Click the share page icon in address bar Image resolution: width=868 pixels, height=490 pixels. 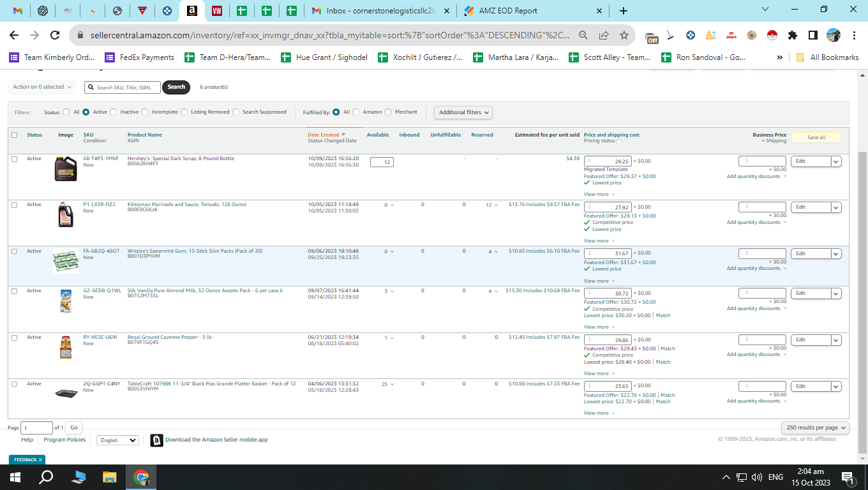(604, 35)
